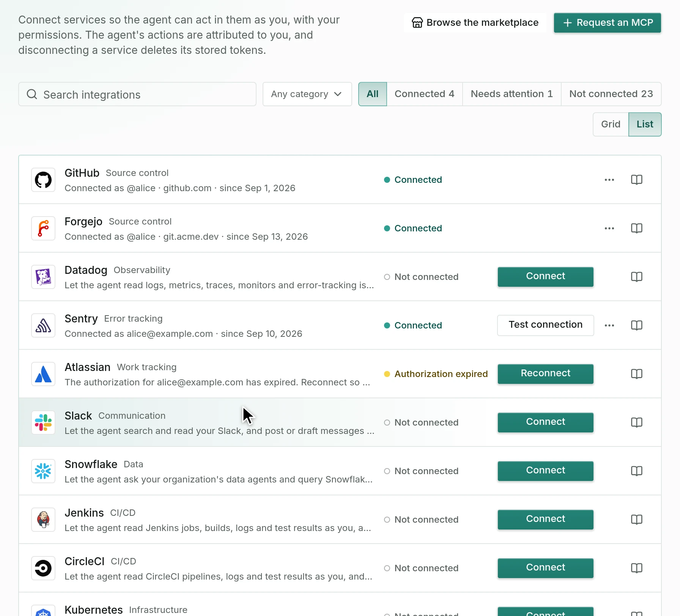Click the Sentry logo icon
This screenshot has width=680, height=616.
click(43, 325)
